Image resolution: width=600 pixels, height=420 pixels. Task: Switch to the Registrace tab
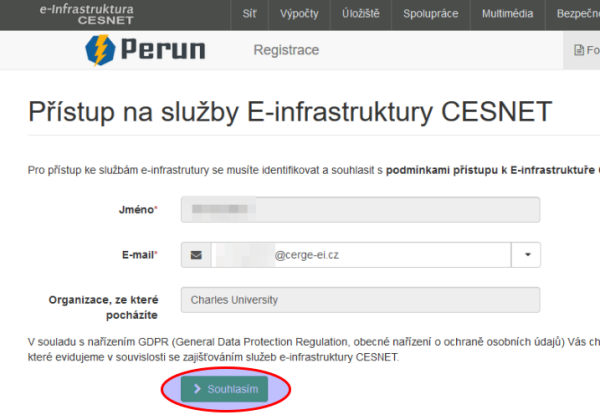[x=286, y=50]
